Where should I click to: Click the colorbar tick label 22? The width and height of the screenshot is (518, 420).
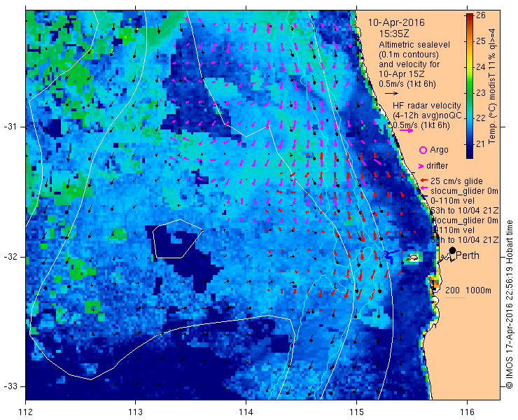pos(481,118)
